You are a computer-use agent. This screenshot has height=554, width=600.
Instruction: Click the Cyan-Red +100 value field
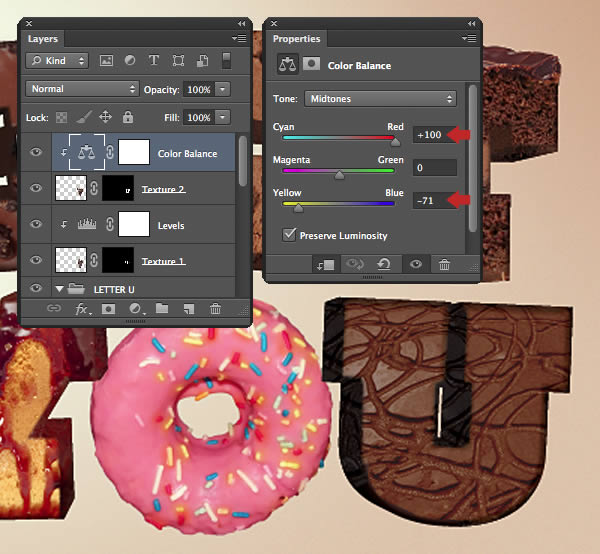435,135
